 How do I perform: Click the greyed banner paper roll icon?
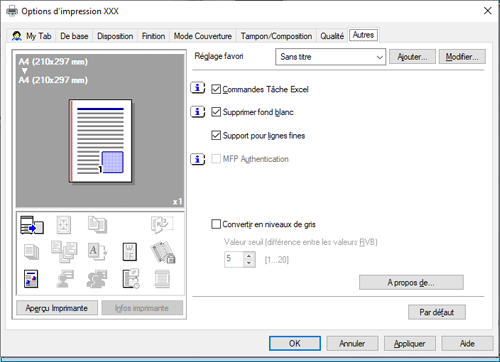pyautogui.click(x=162, y=279)
